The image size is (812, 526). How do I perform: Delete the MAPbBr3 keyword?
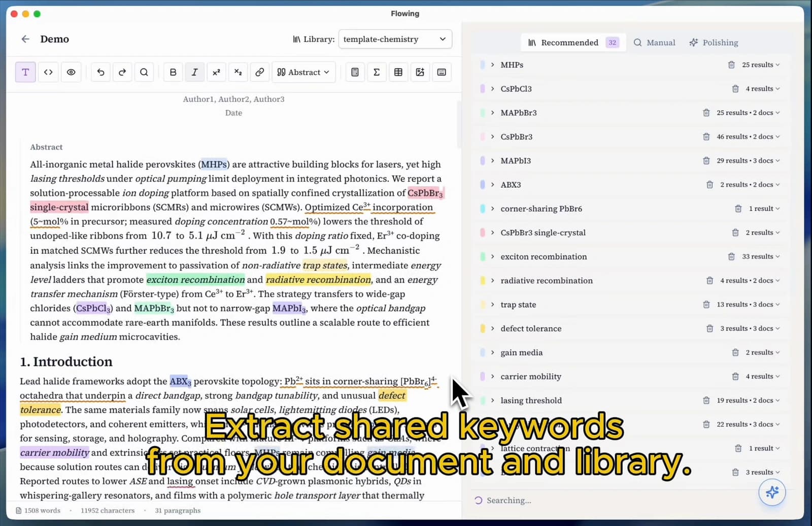click(706, 113)
